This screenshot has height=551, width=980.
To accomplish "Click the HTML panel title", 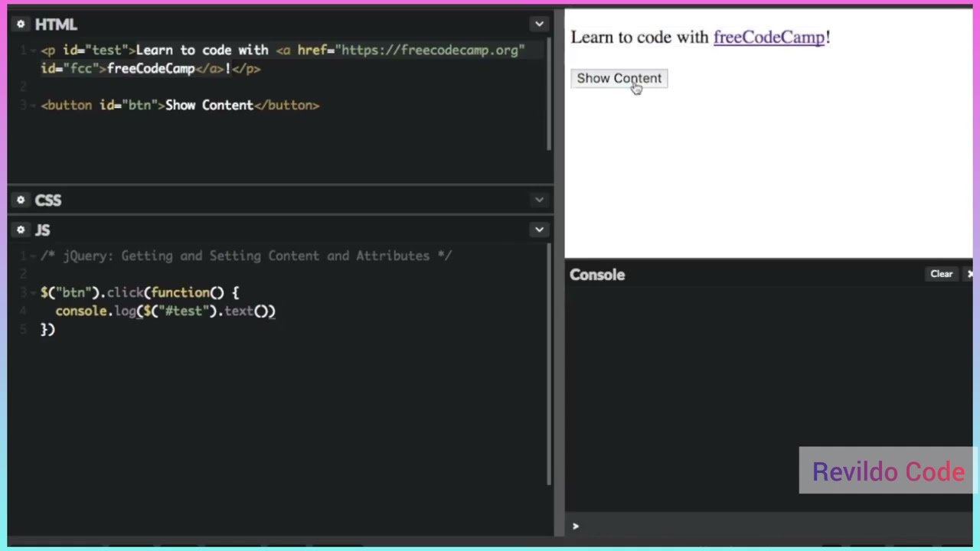I will pos(56,24).
